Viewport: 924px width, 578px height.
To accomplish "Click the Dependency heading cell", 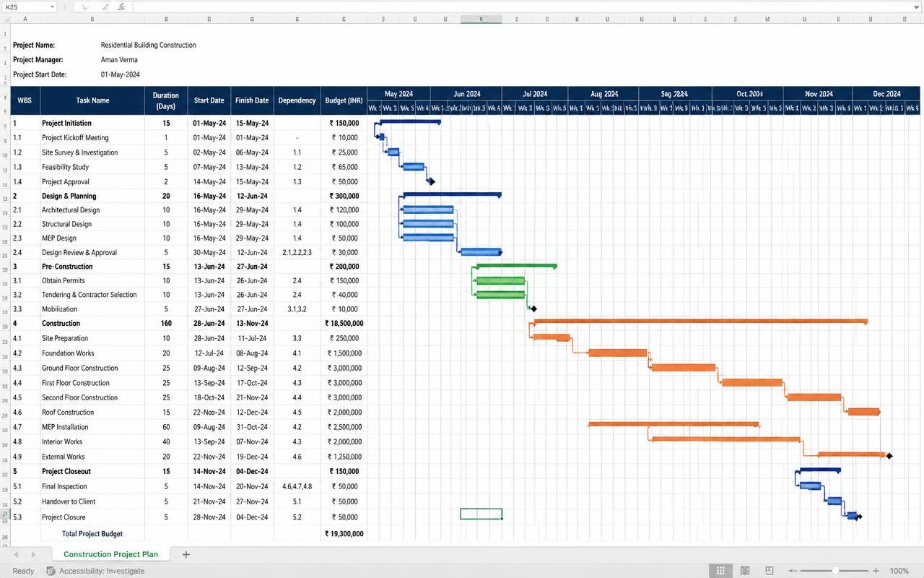I will (x=297, y=100).
